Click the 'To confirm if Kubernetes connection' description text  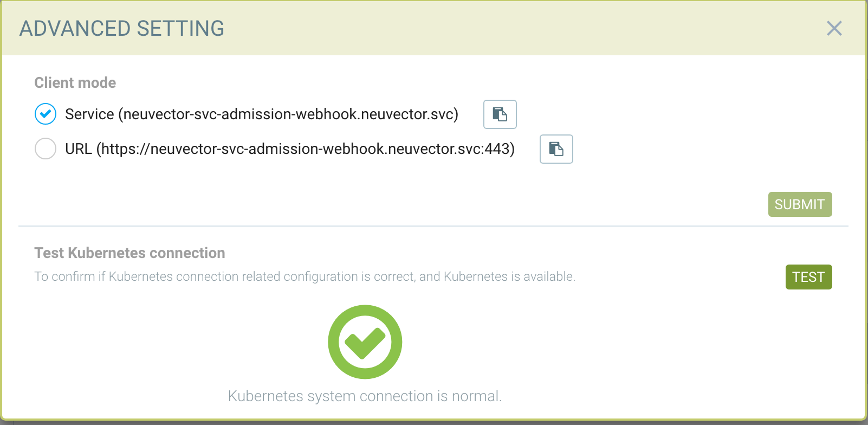click(305, 277)
